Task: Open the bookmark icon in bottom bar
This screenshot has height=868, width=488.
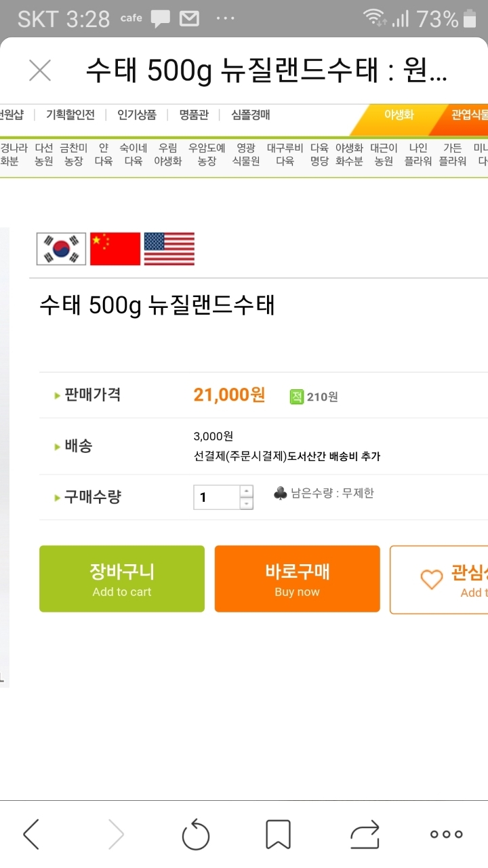Action: 278,834
